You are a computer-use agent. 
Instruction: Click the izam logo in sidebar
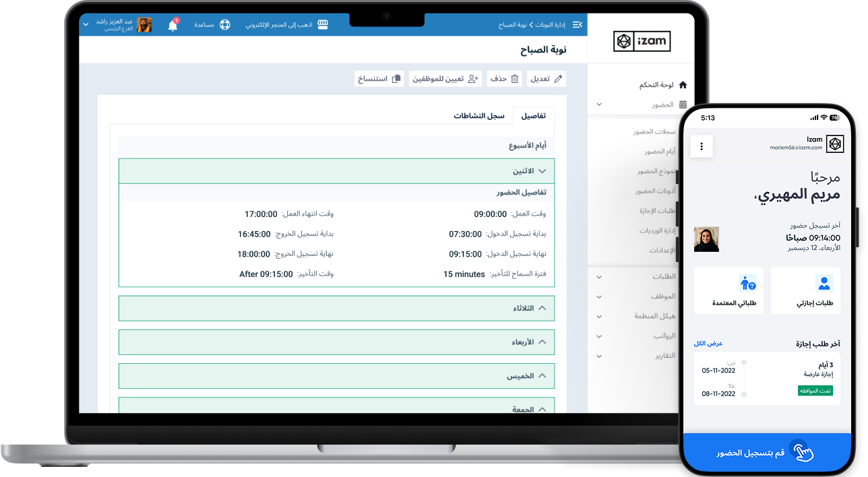point(642,42)
